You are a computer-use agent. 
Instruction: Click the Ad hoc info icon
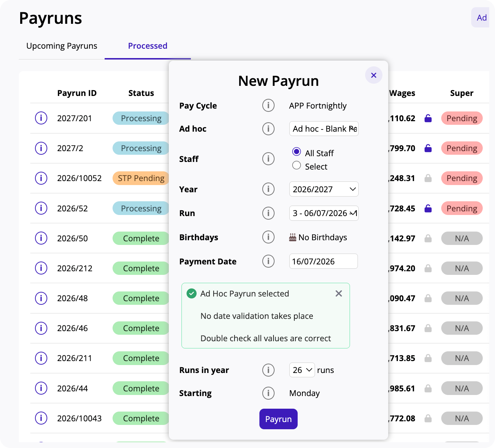(x=268, y=128)
